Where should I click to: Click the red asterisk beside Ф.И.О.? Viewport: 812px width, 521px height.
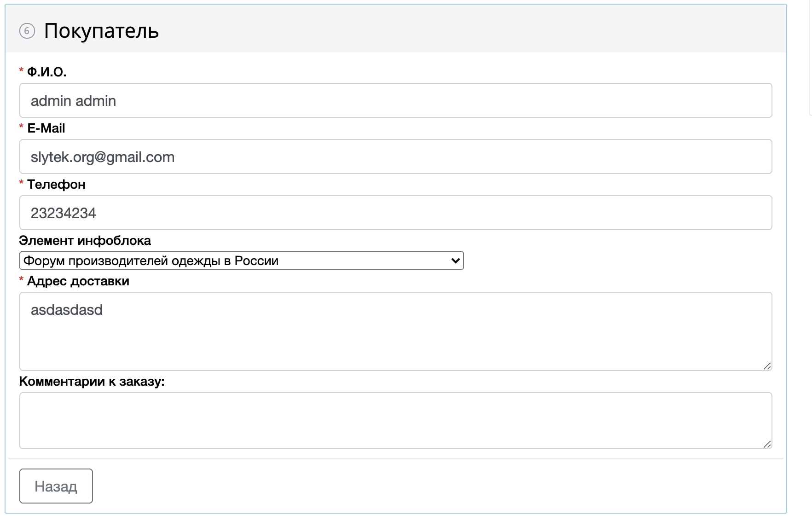pyautogui.click(x=21, y=71)
